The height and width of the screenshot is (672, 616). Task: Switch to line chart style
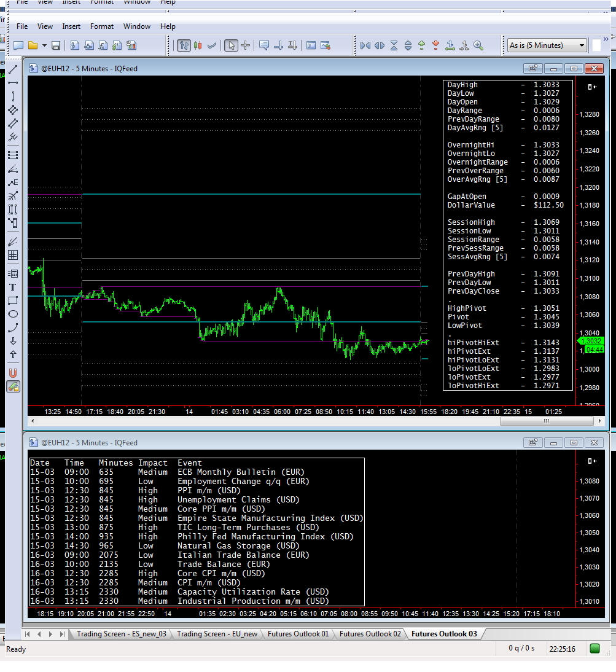tap(212, 45)
